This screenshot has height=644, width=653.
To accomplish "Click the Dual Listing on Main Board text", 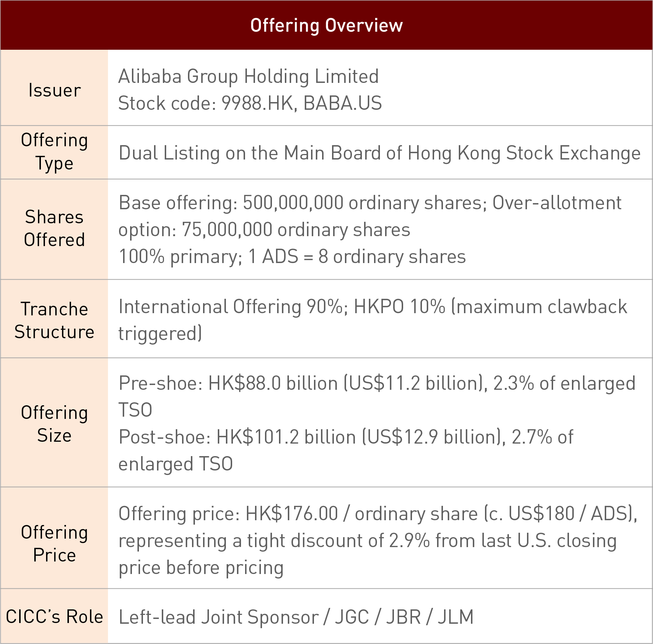I will [x=380, y=153].
